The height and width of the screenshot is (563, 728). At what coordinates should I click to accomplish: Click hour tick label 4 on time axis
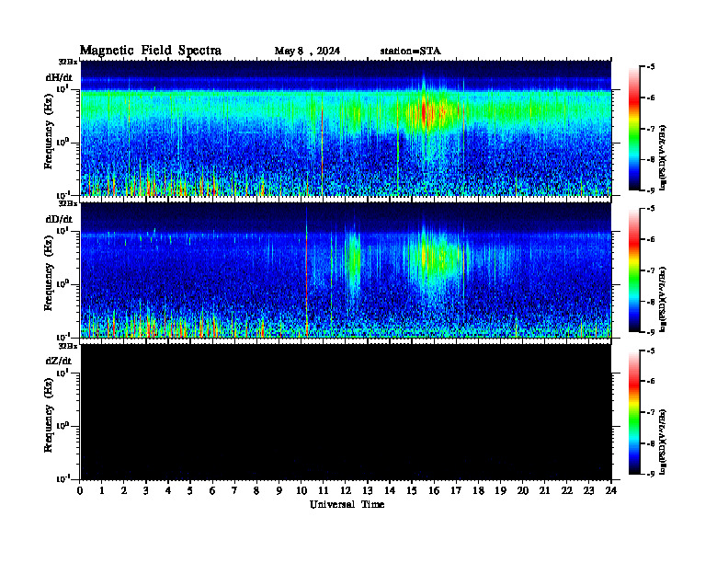pos(168,491)
